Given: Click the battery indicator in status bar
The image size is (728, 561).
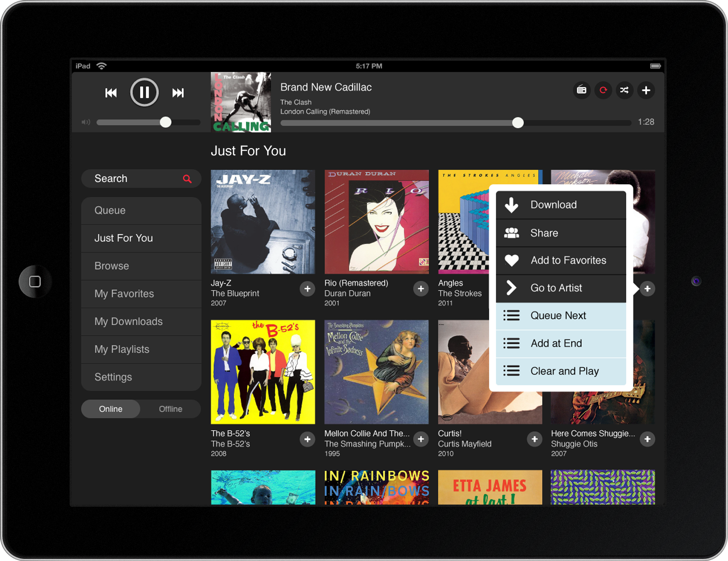Looking at the screenshot, I should pyautogui.click(x=655, y=66).
